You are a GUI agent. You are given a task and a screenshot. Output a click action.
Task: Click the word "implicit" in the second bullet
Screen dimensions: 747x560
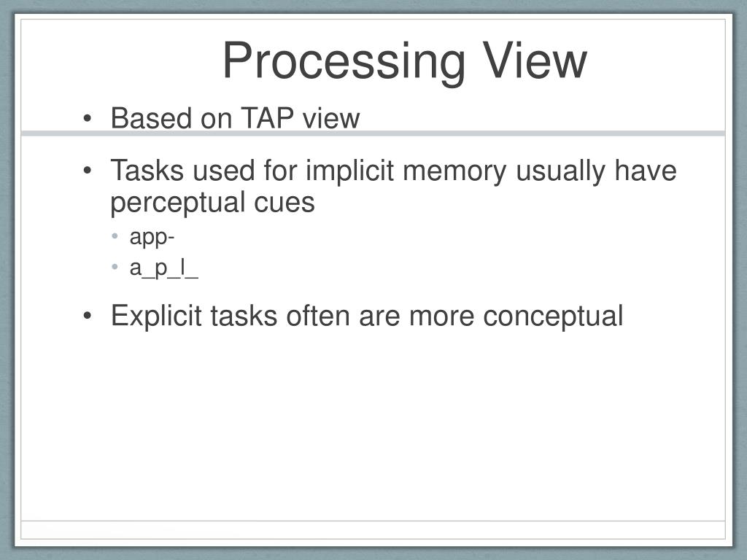tap(349, 171)
